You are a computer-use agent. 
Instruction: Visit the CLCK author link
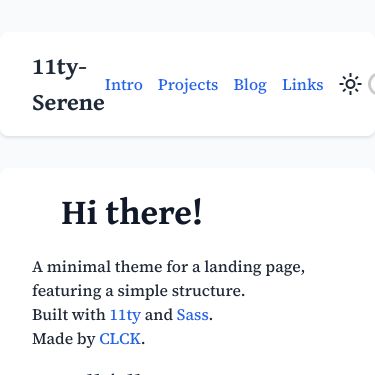(120, 339)
